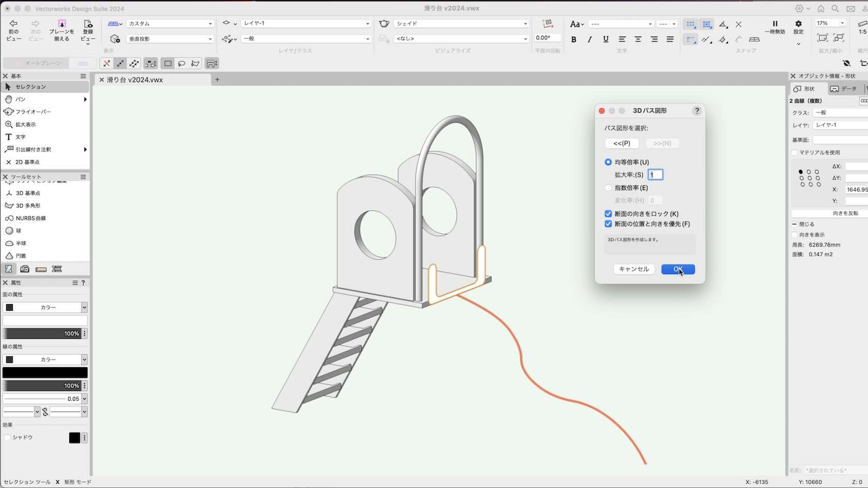
Task: Open the active class dropdown in toolbar
Action: pos(306,39)
